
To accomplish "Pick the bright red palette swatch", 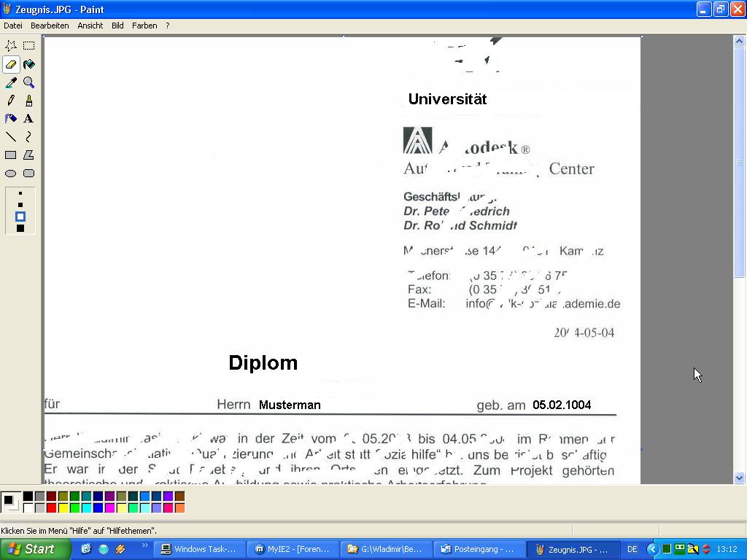I will (52, 508).
